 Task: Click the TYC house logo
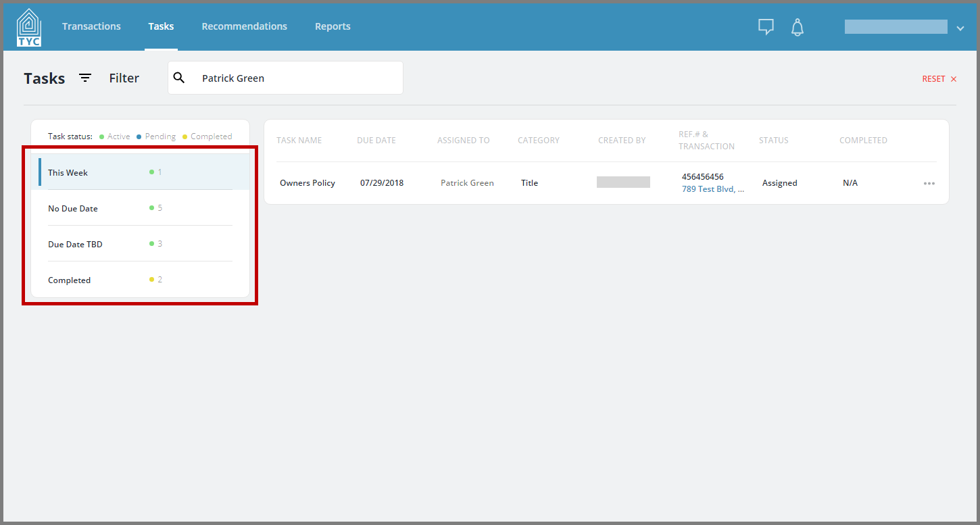28,27
